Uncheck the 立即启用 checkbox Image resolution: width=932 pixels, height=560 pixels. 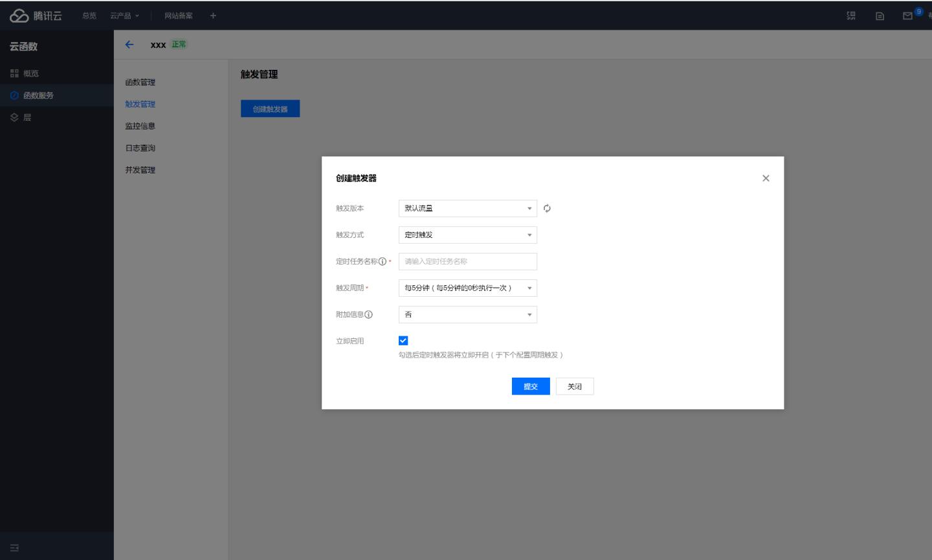403,341
